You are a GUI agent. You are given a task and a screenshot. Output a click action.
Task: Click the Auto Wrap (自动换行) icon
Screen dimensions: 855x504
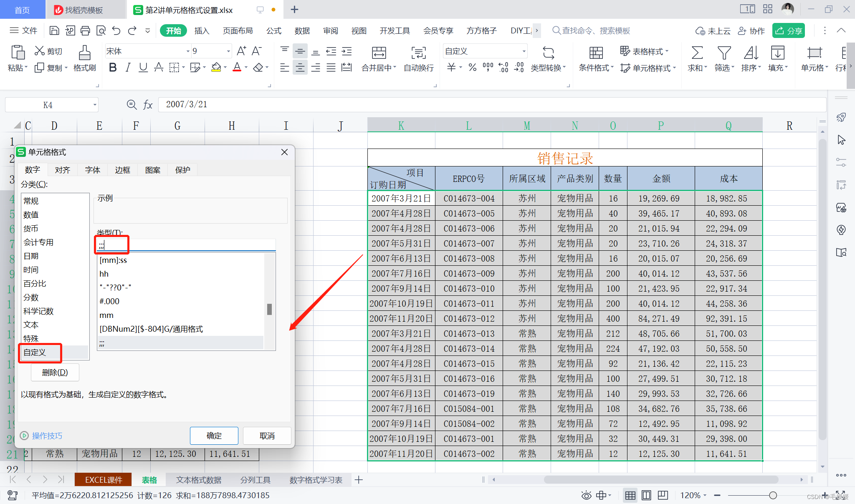[x=418, y=53]
